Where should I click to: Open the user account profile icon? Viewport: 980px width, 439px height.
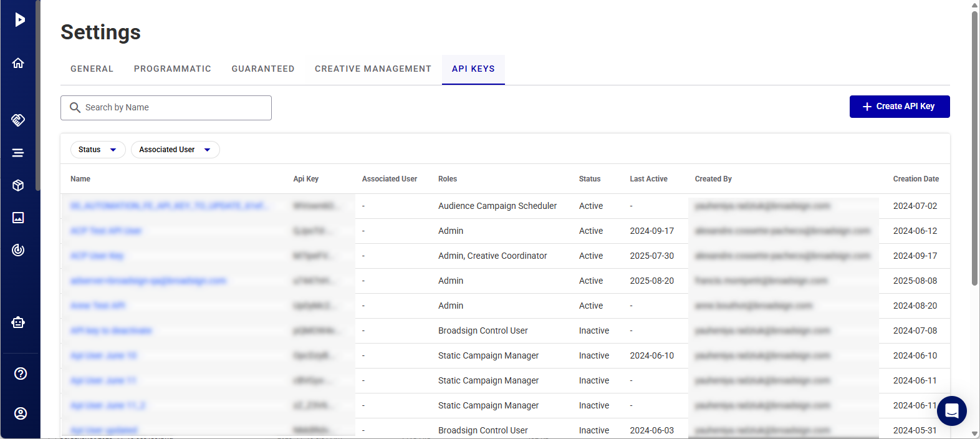click(x=21, y=413)
